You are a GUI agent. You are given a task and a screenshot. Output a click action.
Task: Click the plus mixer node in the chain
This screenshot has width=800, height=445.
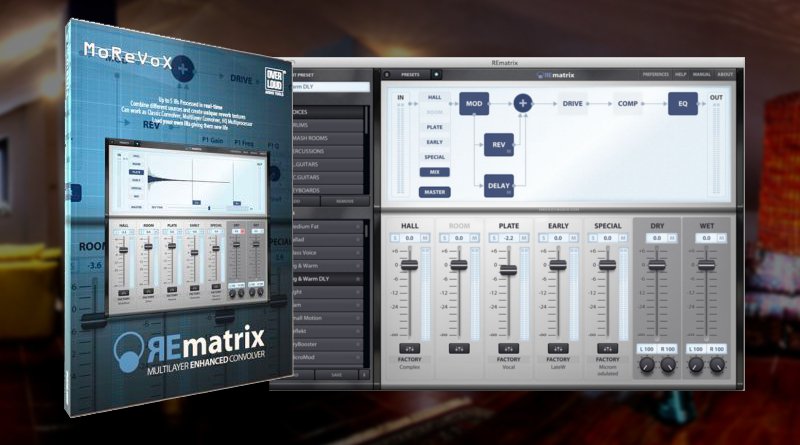point(522,104)
